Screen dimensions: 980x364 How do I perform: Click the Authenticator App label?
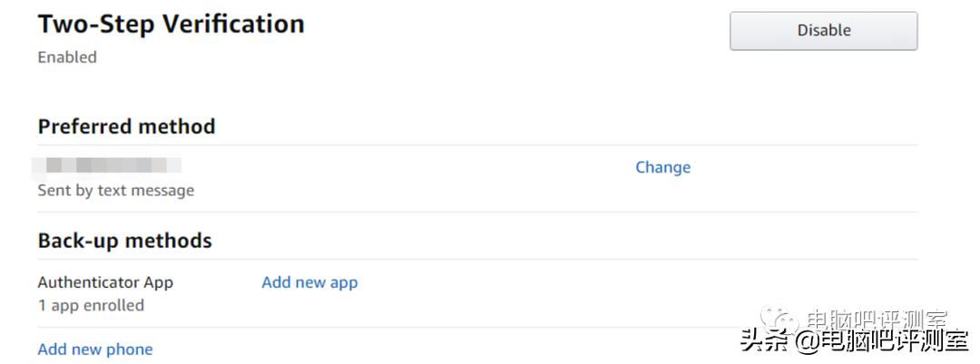(105, 282)
